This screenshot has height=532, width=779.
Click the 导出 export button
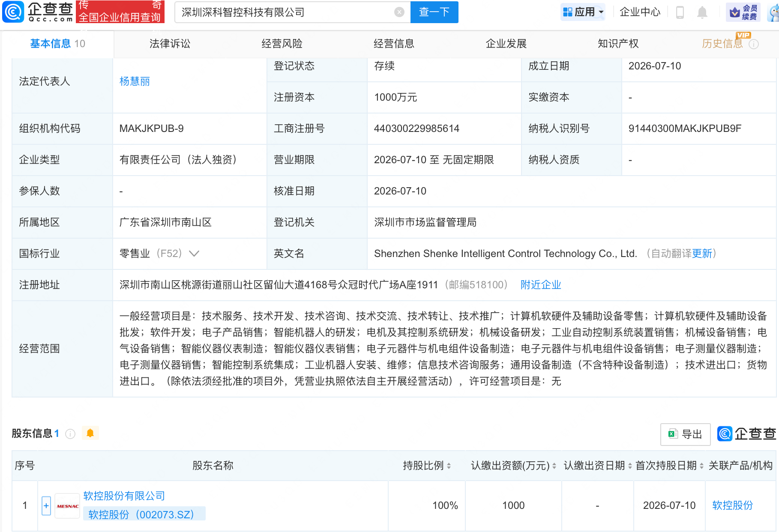685,434
